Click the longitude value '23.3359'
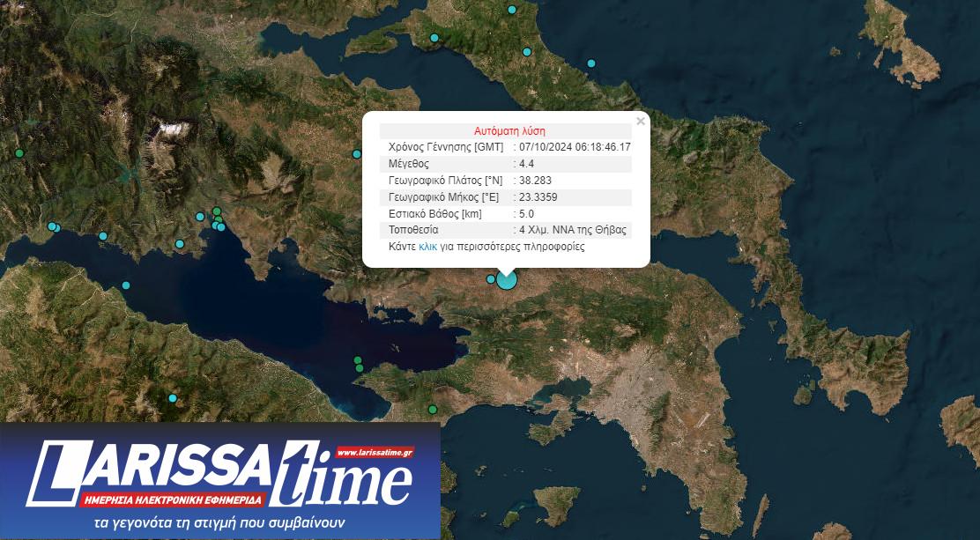Image resolution: width=980 pixels, height=540 pixels. 538,196
